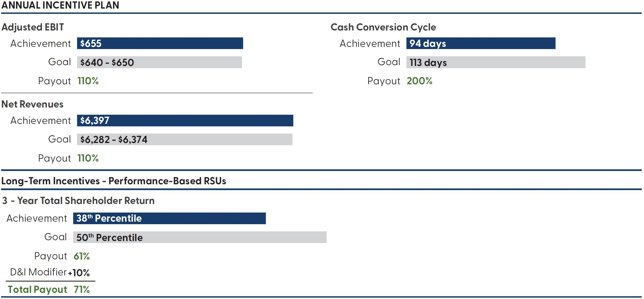644x299 pixels.
Task: Select the D&I Modifier +10% value
Action: [79, 273]
